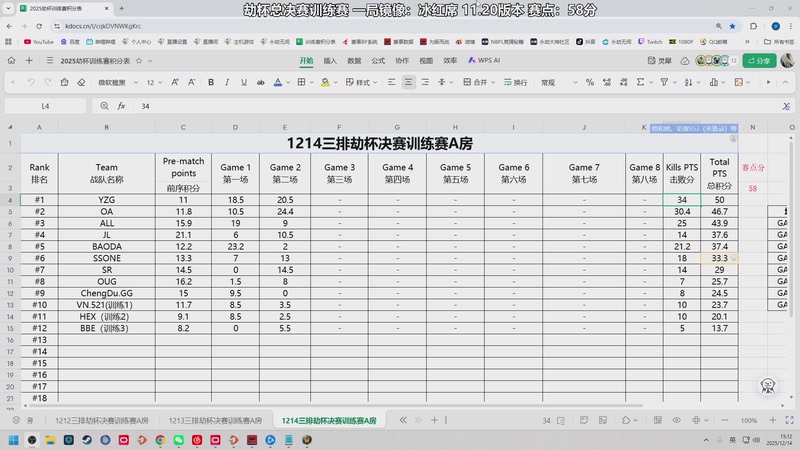
Task: Align text right
Action: (x=425, y=82)
